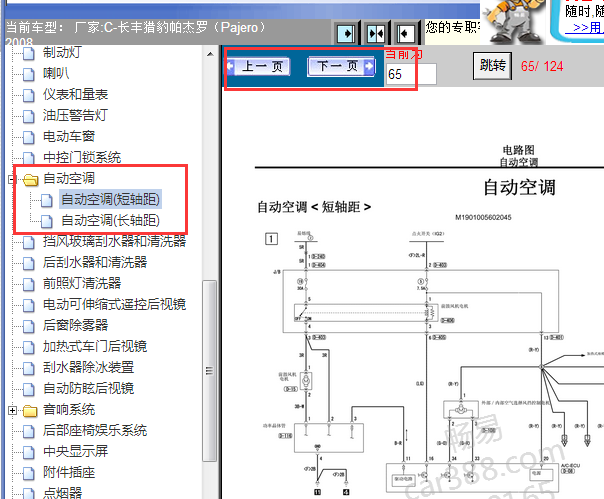This screenshot has width=604, height=499.
Task: Click the page icon beside 自动防眩后视镜
Action: [x=29, y=389]
